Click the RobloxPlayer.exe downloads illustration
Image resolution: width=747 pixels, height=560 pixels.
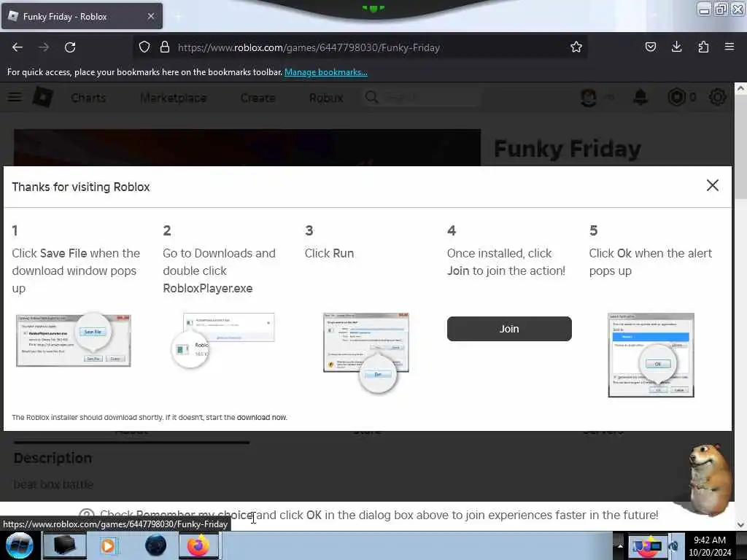[x=223, y=340]
